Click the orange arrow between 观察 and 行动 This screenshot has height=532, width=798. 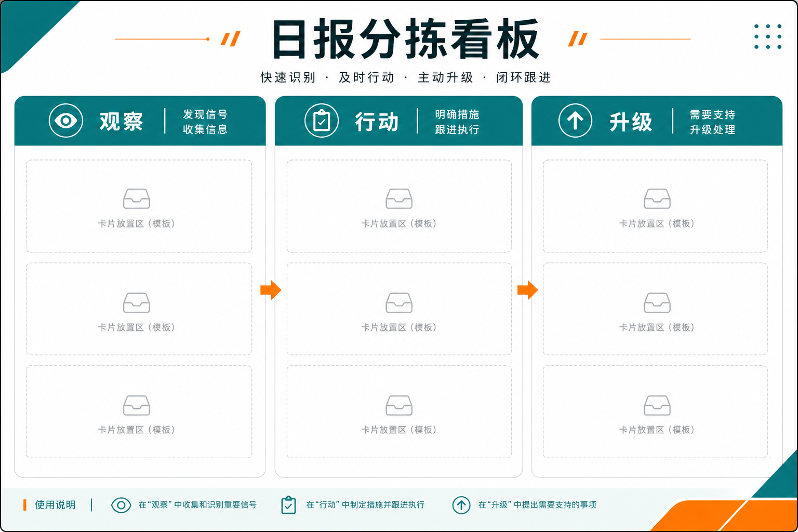pos(271,290)
